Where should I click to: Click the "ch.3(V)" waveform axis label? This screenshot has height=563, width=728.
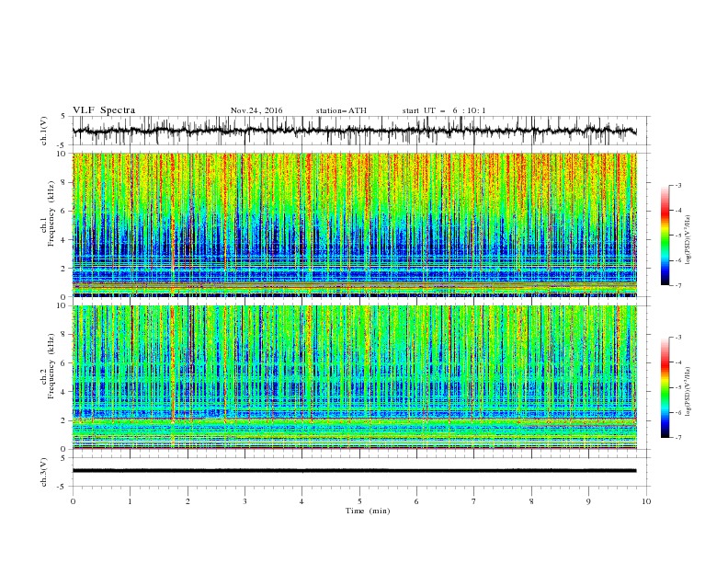(x=43, y=472)
